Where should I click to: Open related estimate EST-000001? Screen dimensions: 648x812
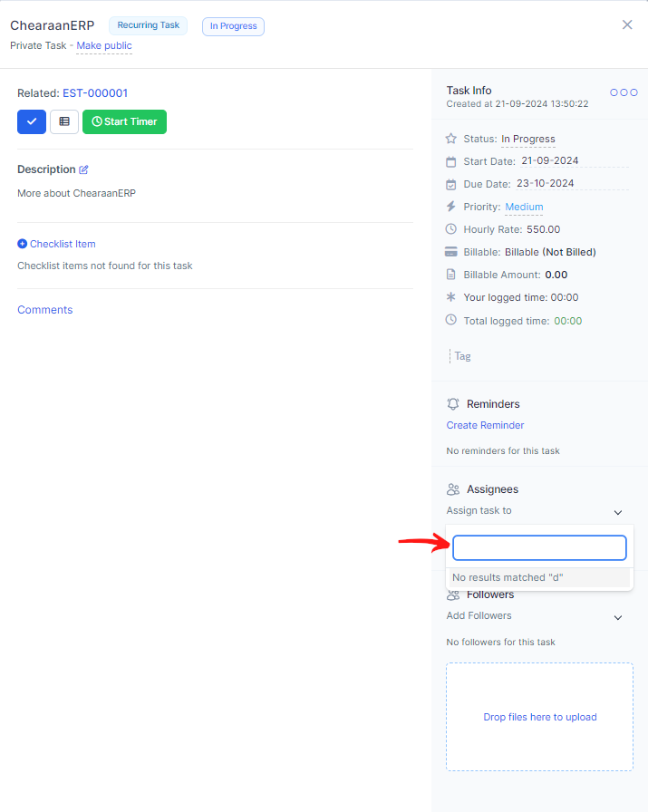click(95, 93)
